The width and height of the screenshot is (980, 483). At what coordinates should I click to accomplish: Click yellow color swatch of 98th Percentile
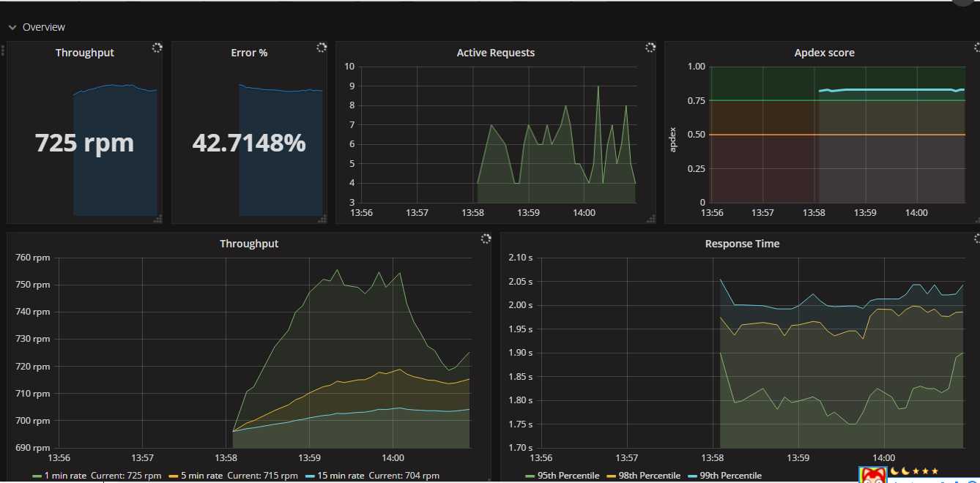[x=612, y=476]
